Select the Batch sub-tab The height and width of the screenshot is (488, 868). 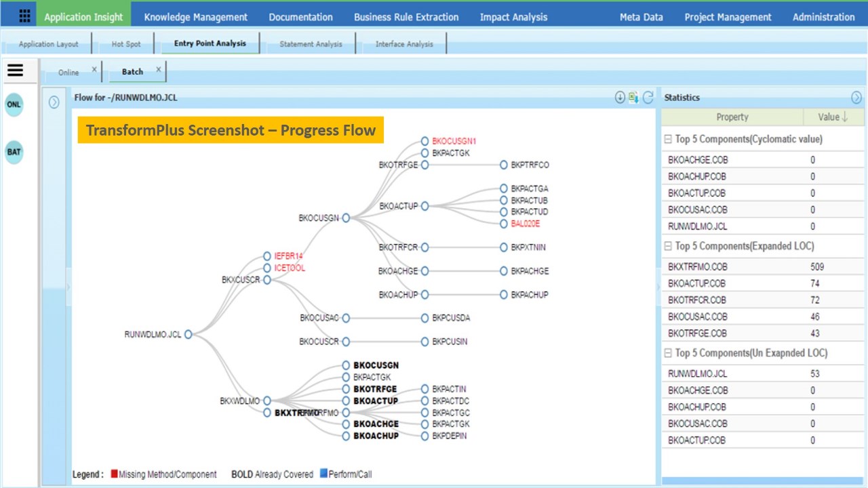tap(133, 72)
